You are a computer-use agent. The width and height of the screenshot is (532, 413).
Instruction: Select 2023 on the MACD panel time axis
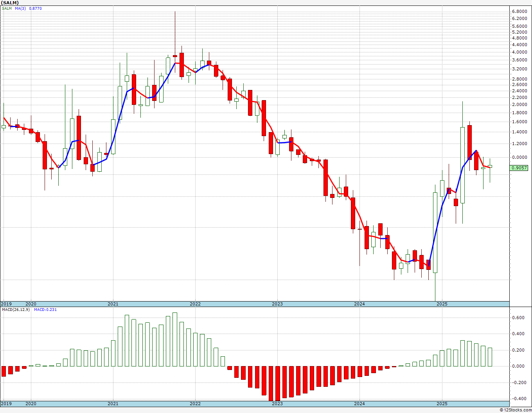click(x=277, y=403)
